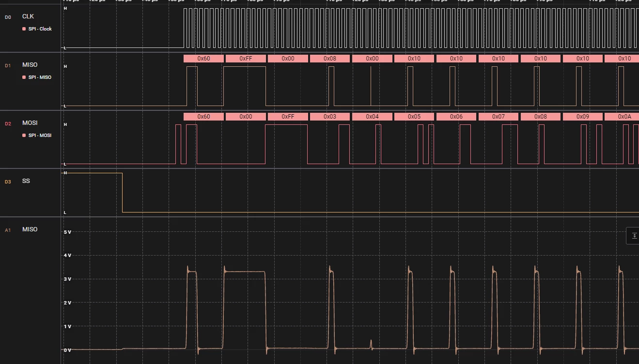Select the MOSI channel name
The height and width of the screenshot is (364, 639).
[30, 123]
